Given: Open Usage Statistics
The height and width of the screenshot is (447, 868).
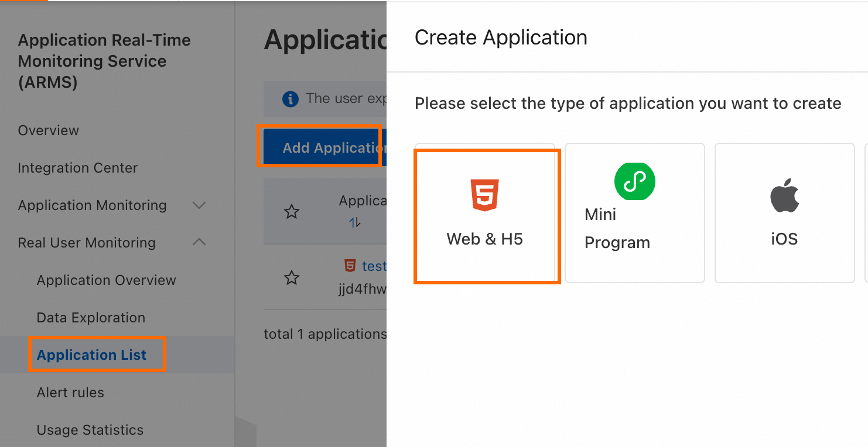Looking at the screenshot, I should [90, 429].
